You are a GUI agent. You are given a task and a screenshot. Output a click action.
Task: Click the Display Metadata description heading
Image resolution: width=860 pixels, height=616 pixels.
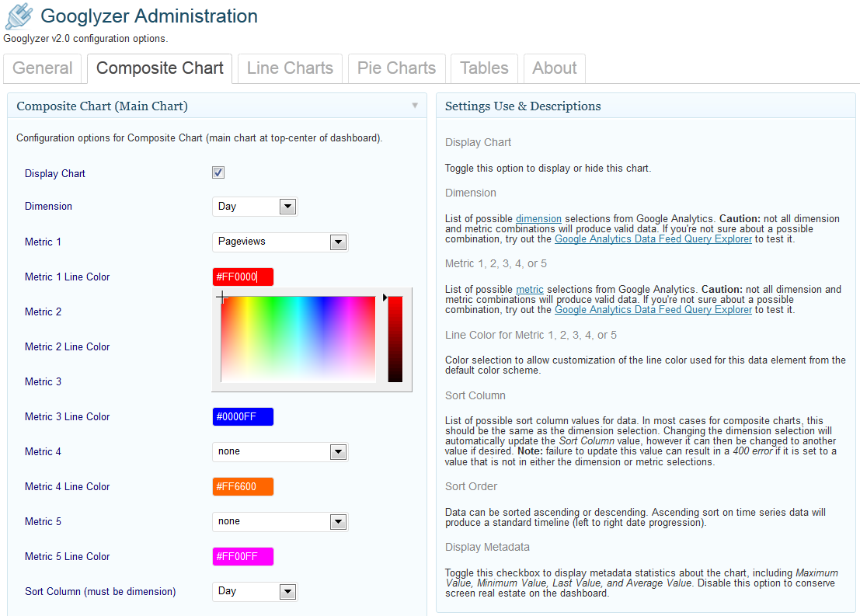pos(487,547)
